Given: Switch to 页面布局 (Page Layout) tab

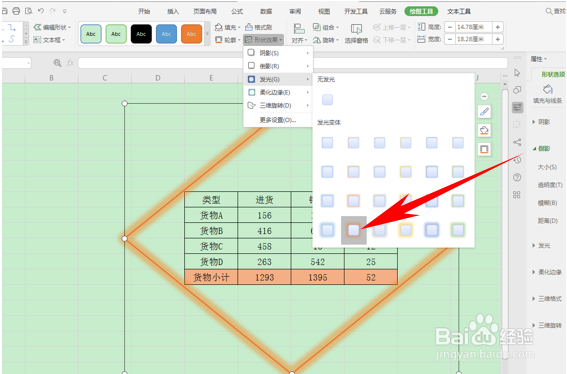Looking at the screenshot, I should [x=205, y=11].
